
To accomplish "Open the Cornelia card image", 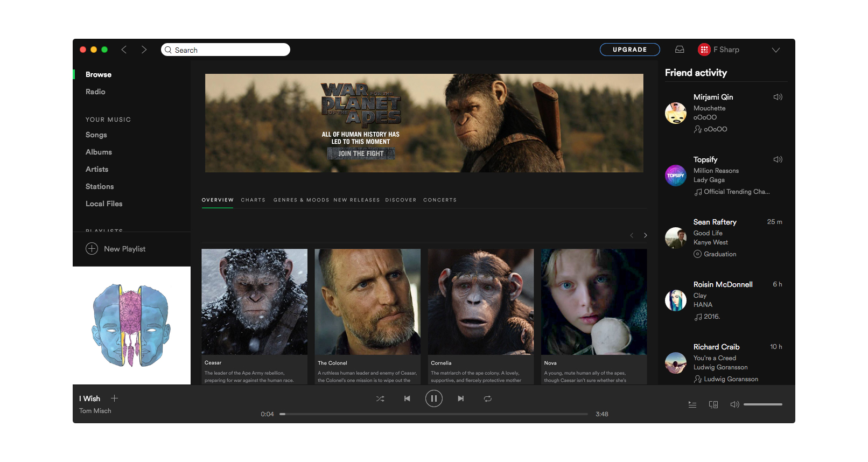I will point(481,302).
